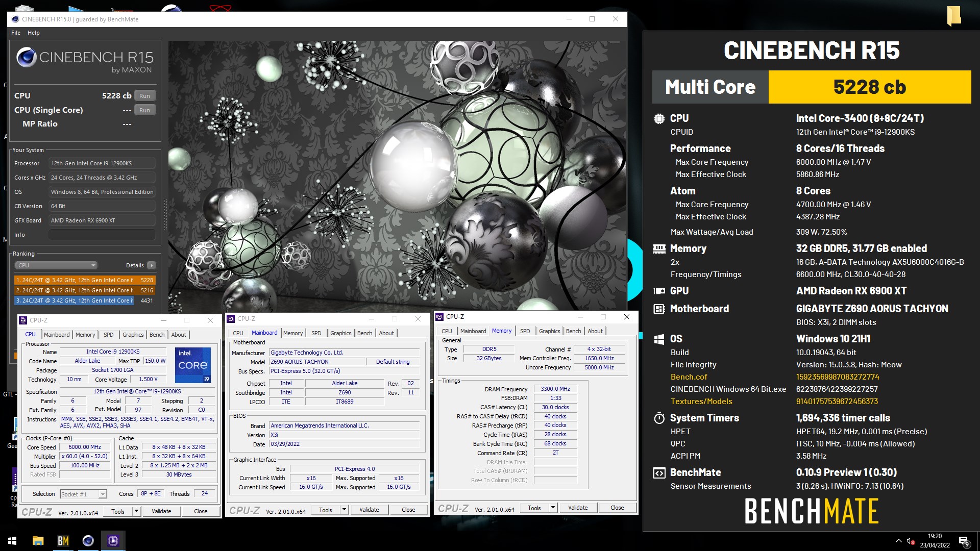Viewport: 980px width, 551px height.
Task: Click the DRAM Frequency 3300.0 MHz value
Action: (555, 389)
